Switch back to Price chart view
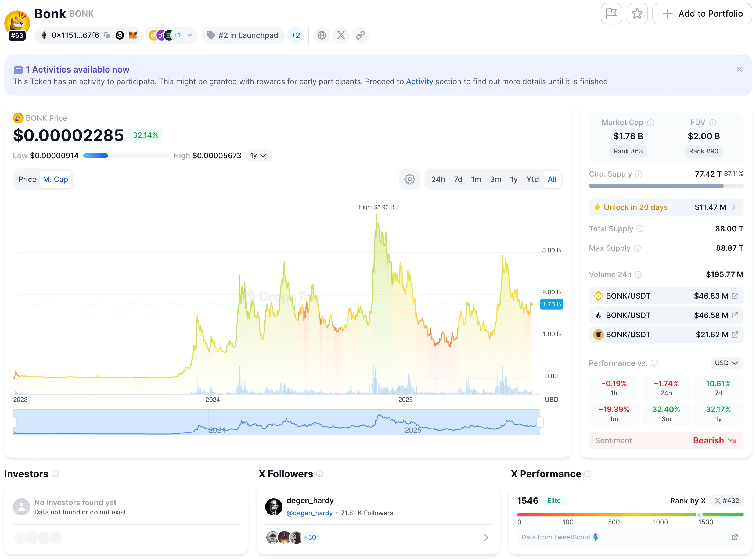Image resolution: width=756 pixels, height=559 pixels. (27, 179)
